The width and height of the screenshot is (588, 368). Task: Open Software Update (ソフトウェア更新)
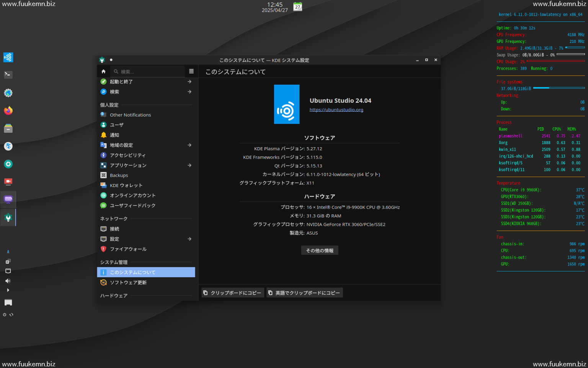point(146,283)
